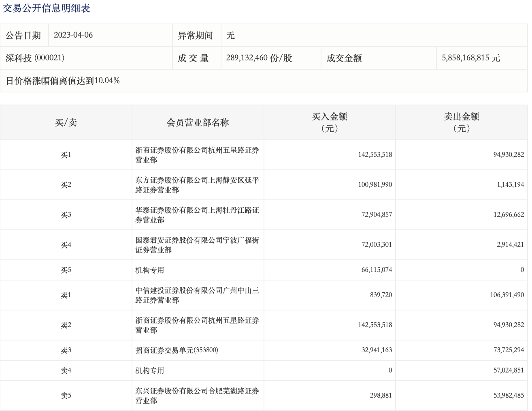The width and height of the screenshot is (532, 411).
Task: Click the buy amount 100,981,990
Action: (375, 185)
